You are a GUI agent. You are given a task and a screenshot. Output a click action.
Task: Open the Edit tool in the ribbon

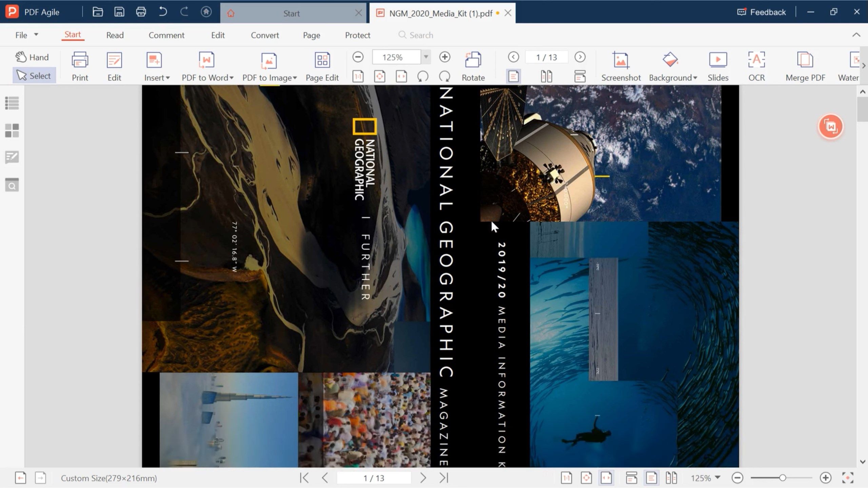(114, 66)
